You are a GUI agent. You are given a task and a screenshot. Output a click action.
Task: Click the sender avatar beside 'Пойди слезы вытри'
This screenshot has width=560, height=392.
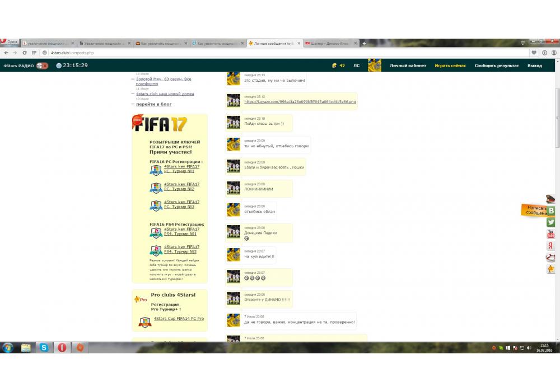(234, 123)
